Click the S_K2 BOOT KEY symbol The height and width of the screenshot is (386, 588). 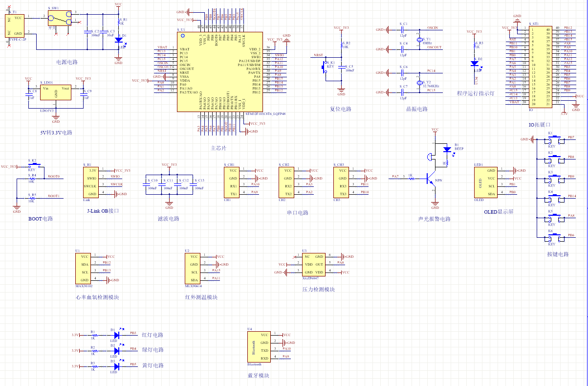[x=32, y=166]
